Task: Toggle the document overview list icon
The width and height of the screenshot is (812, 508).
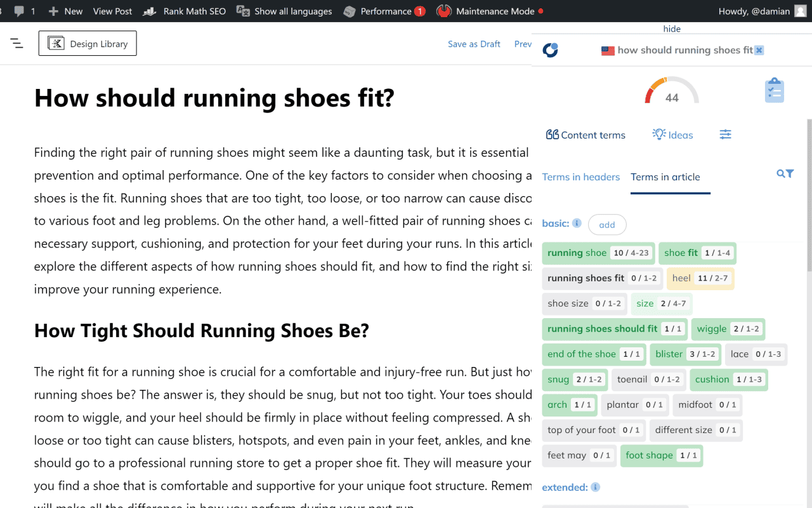Action: (x=16, y=43)
